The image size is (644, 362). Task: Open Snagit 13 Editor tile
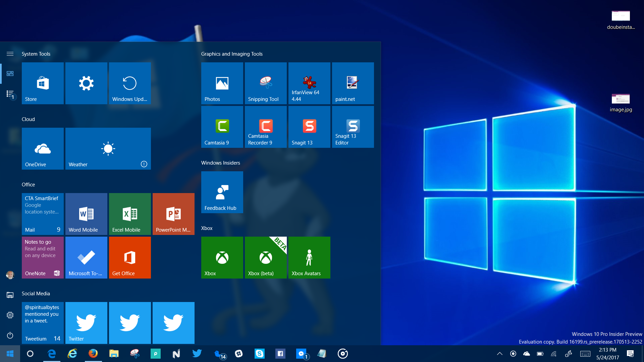pos(353,127)
